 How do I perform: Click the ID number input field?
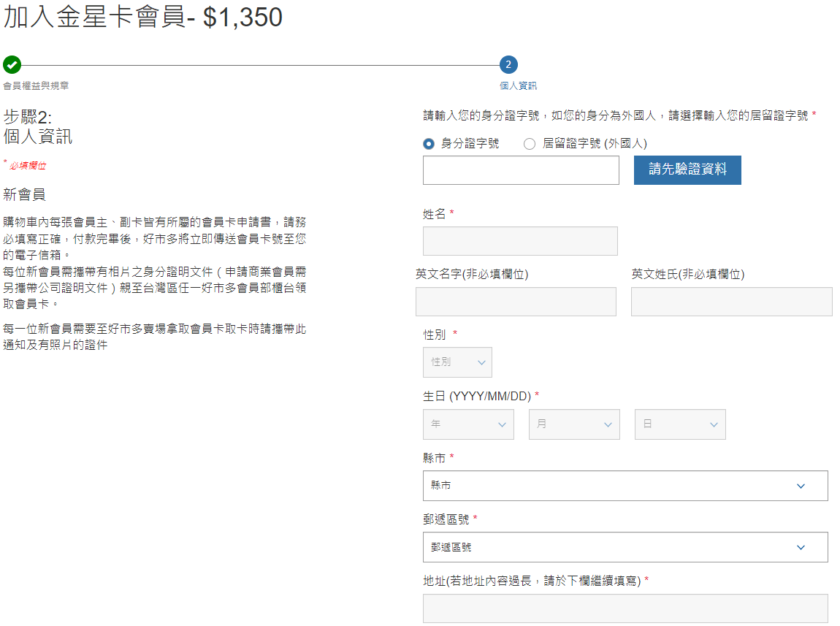(521, 170)
